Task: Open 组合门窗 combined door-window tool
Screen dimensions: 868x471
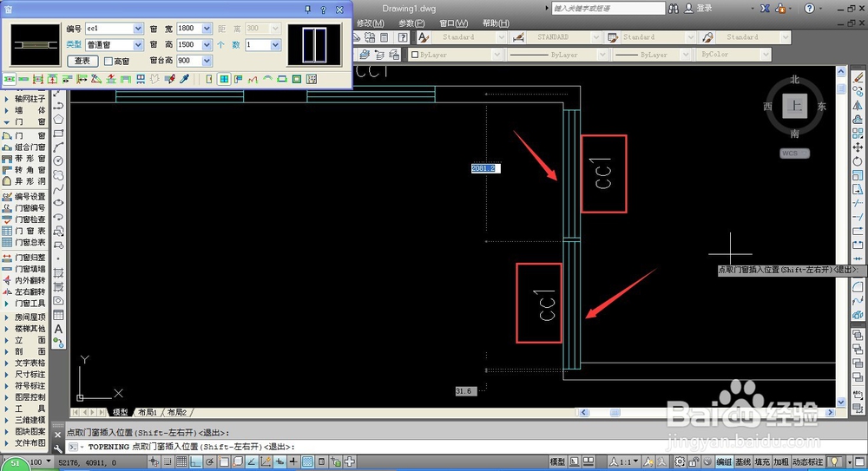Action: click(23, 147)
